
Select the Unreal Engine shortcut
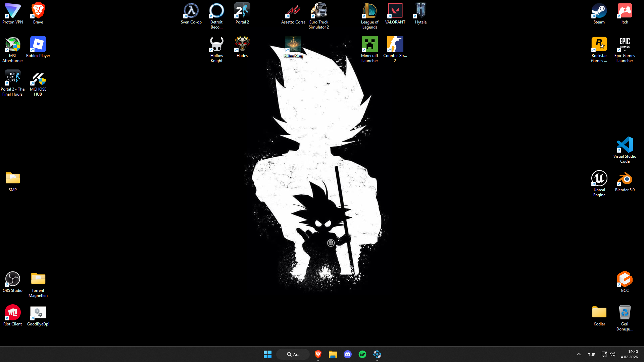599,184
